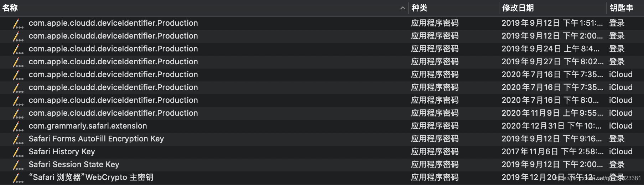This screenshot has height=185, width=644.
Task: Click the pencil icon for Safari Session State Key
Action: pos(18,165)
